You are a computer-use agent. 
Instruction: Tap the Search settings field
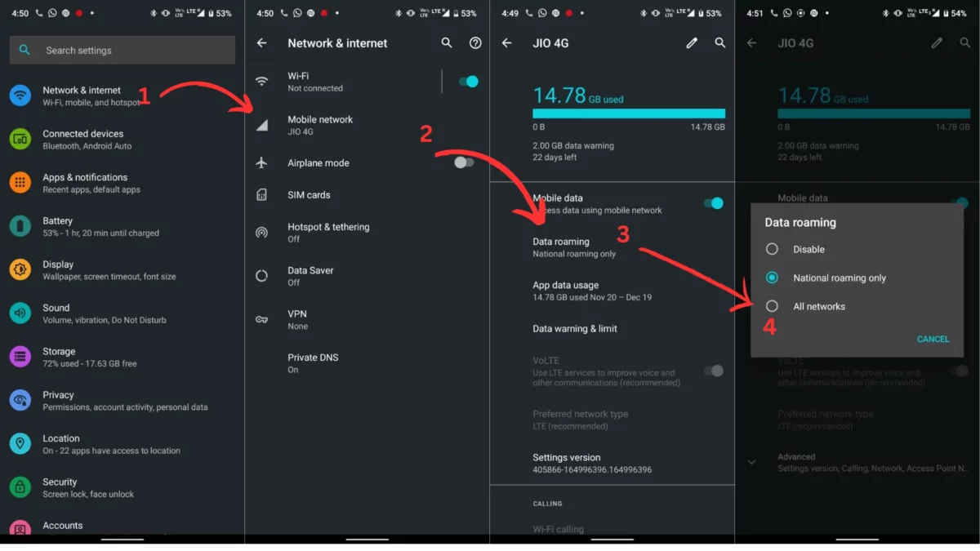122,50
